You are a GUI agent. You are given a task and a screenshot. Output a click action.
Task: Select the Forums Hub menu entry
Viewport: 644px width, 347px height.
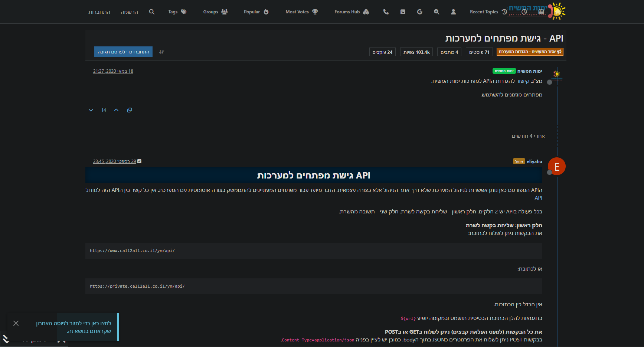351,12
